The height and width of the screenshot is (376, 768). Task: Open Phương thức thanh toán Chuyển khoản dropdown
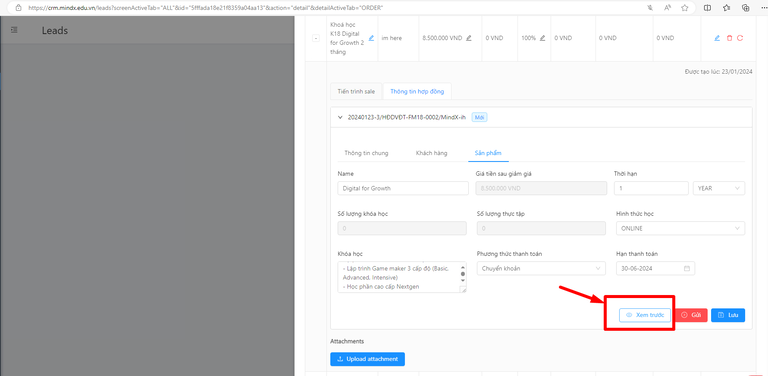pyautogui.click(x=541, y=268)
